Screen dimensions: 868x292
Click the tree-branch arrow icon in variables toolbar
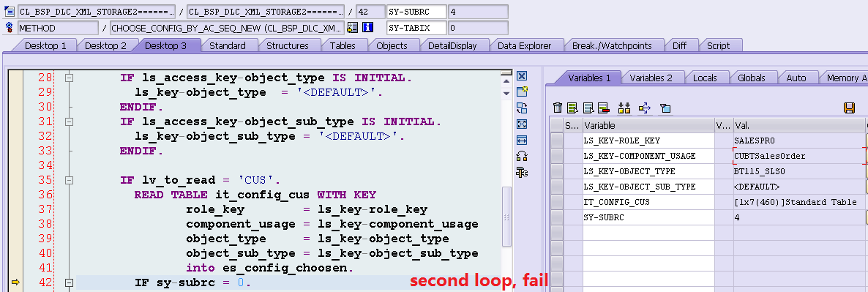[644, 108]
